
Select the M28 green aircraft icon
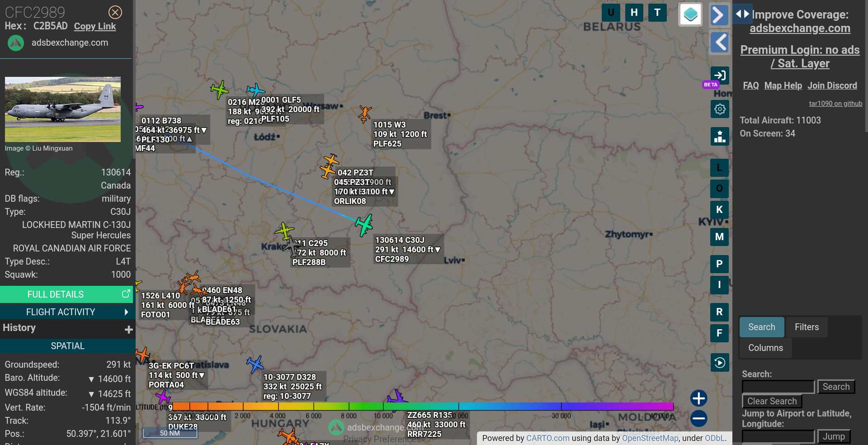[x=220, y=90]
